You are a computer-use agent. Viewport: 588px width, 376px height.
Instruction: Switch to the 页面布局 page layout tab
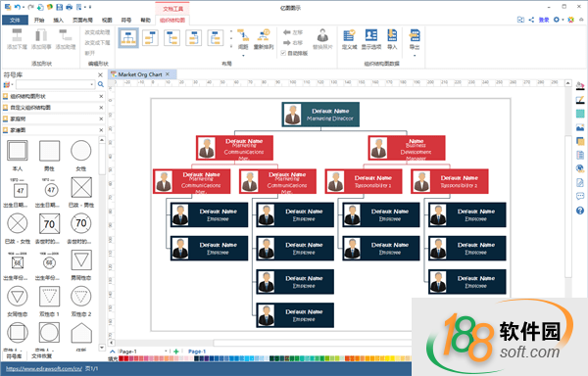click(x=82, y=20)
